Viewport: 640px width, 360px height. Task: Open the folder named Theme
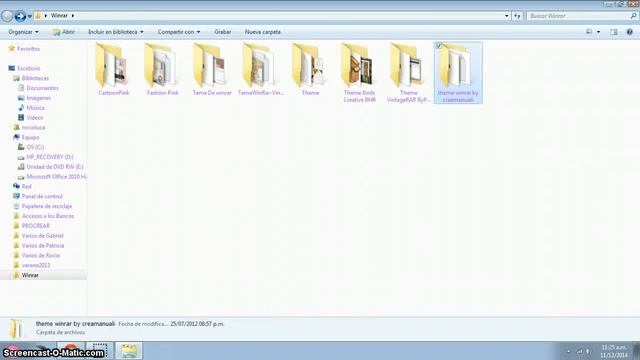(310, 69)
